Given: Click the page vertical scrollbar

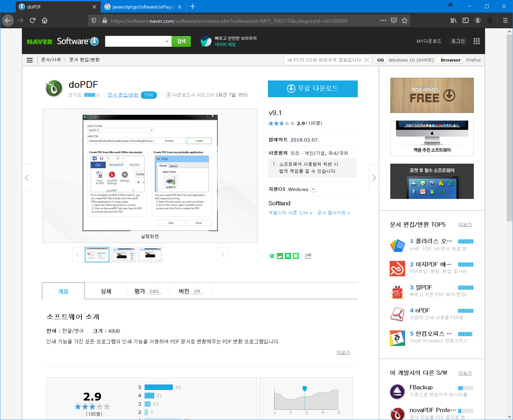Looking at the screenshot, I should 509,128.
